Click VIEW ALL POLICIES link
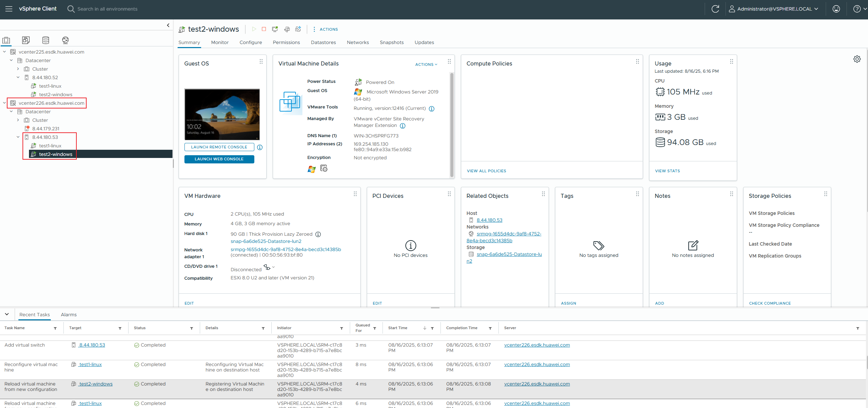The width and height of the screenshot is (868, 408). click(x=487, y=171)
